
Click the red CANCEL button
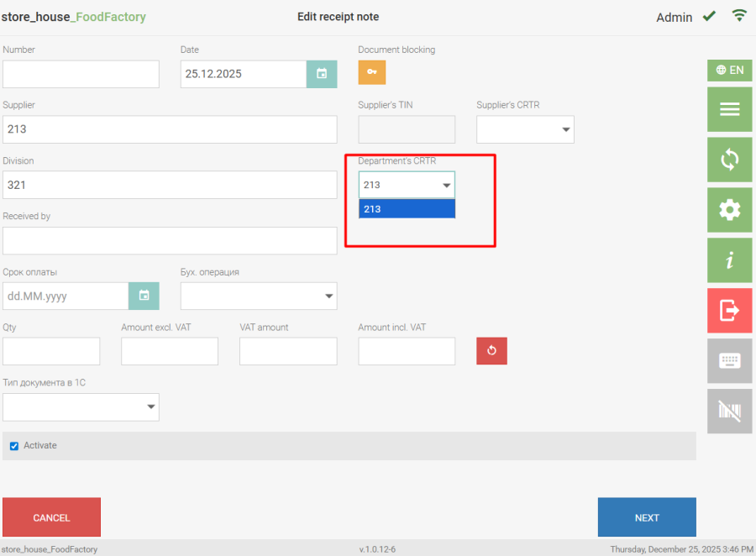point(51,517)
